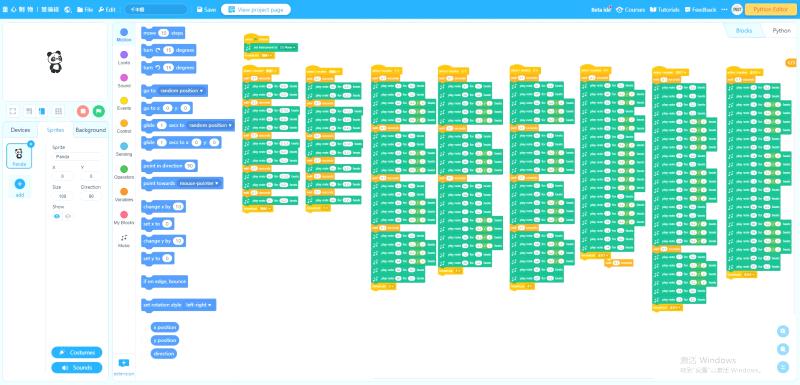Open the Music blocks category
Viewport: 800px width, 385px height.
(124, 241)
